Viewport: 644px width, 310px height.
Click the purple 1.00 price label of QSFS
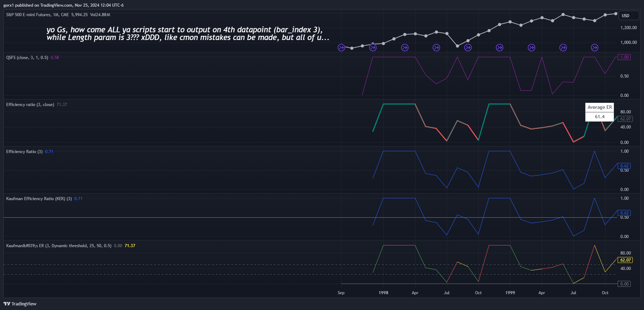(624, 57)
